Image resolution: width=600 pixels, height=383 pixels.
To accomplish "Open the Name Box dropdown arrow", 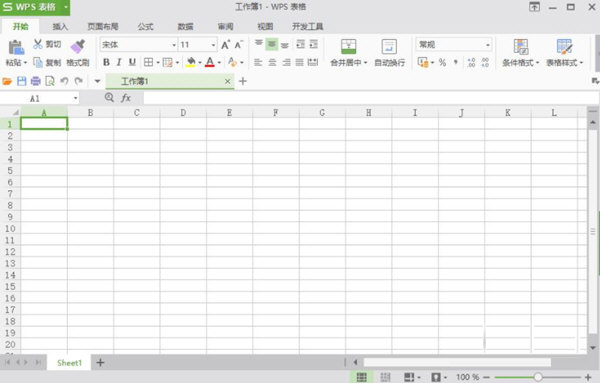I will pos(75,98).
